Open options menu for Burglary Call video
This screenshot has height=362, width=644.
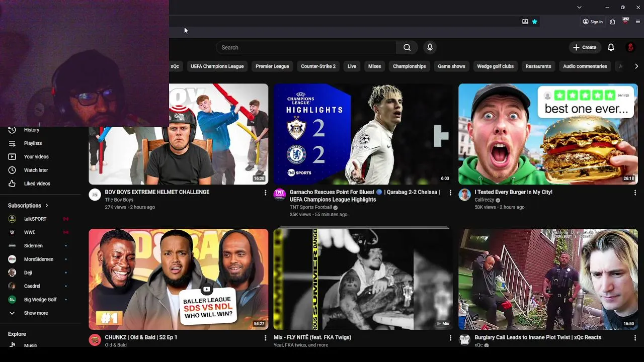(635, 338)
